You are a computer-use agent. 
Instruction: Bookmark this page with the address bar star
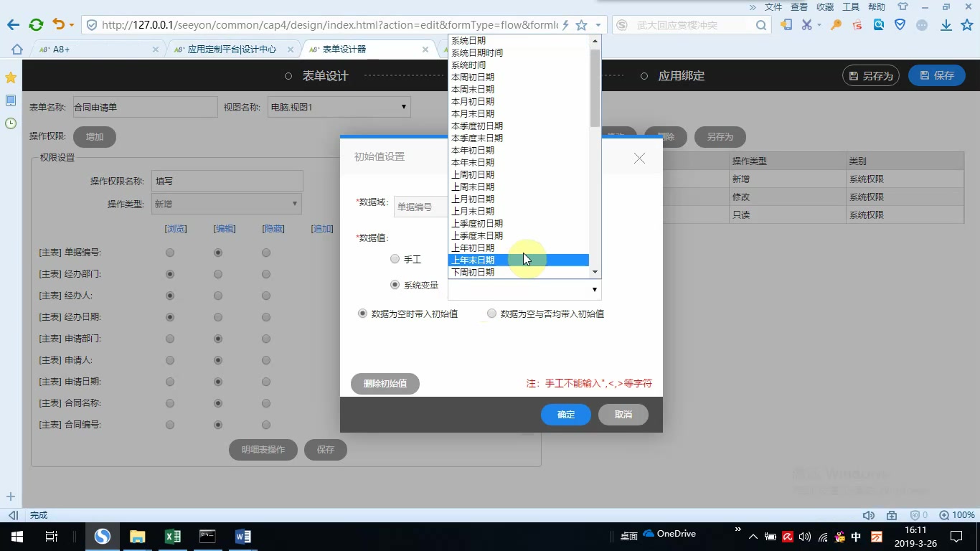click(x=581, y=25)
